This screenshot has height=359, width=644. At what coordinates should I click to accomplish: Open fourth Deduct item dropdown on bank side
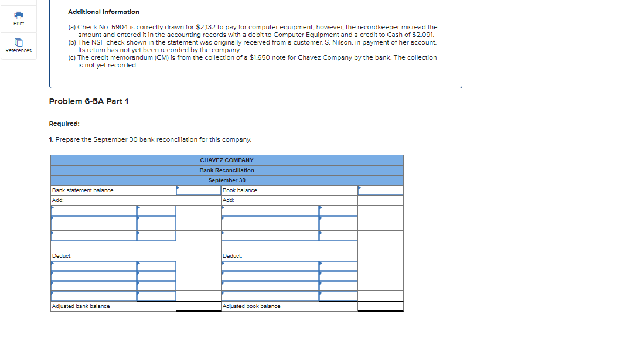(94, 296)
